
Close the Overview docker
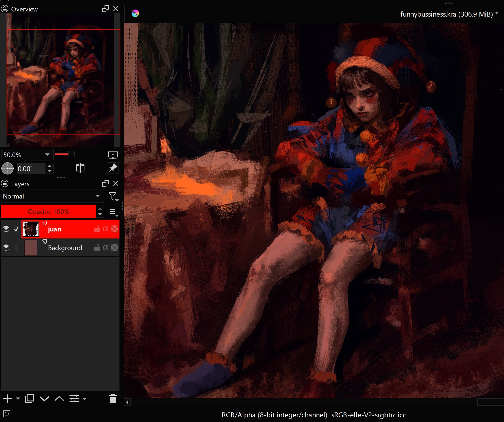click(116, 9)
